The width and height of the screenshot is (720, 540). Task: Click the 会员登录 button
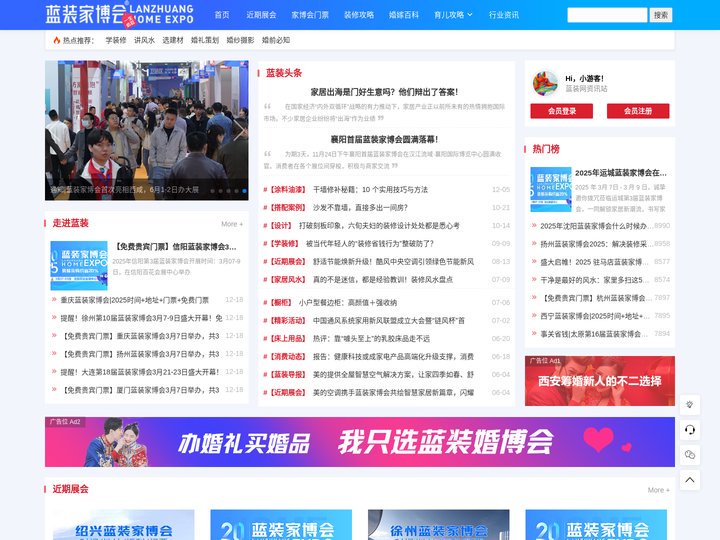[x=562, y=111]
